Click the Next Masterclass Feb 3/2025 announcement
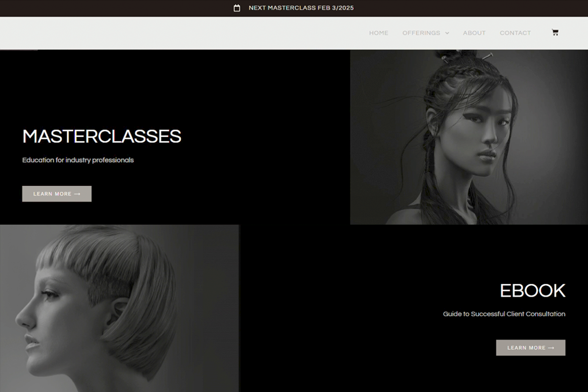Screen dimensions: 588x392 [x=301, y=8]
